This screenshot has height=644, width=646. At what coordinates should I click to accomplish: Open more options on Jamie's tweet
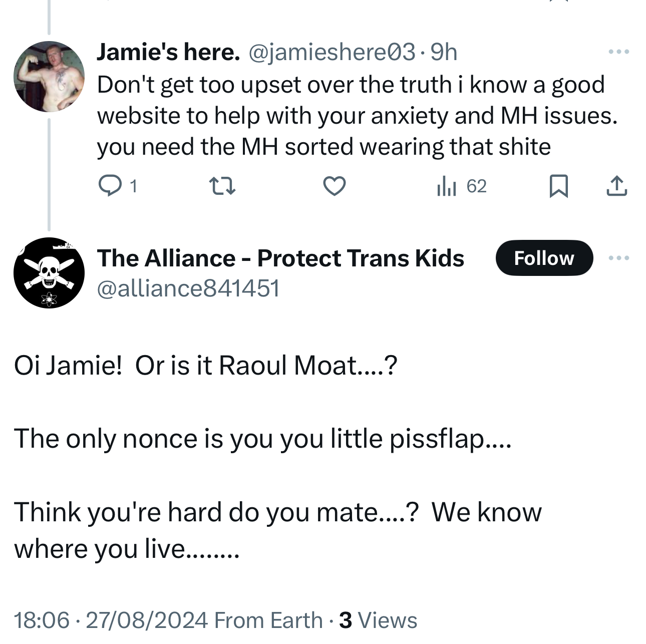coord(618,52)
